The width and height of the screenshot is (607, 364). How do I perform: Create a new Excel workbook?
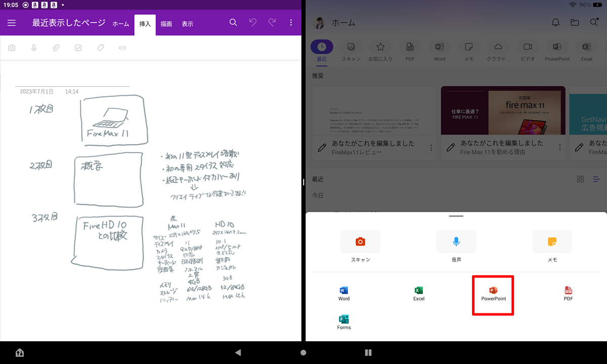(x=418, y=294)
